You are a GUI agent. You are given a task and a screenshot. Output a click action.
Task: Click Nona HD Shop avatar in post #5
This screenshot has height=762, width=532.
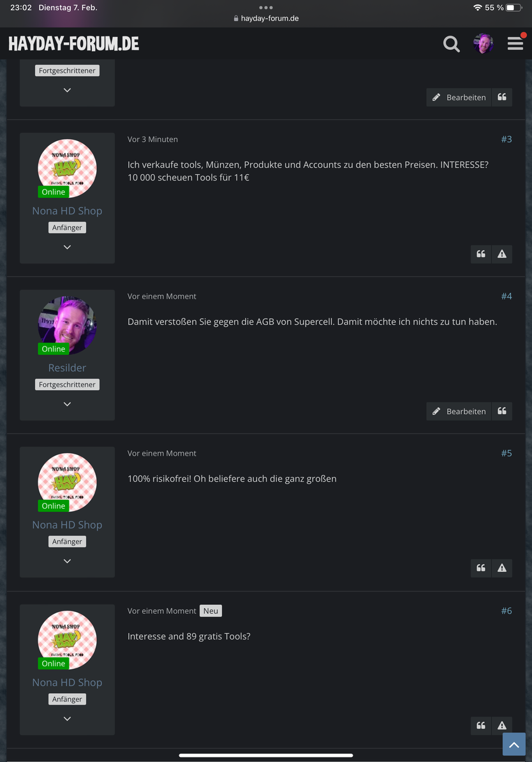(x=67, y=482)
